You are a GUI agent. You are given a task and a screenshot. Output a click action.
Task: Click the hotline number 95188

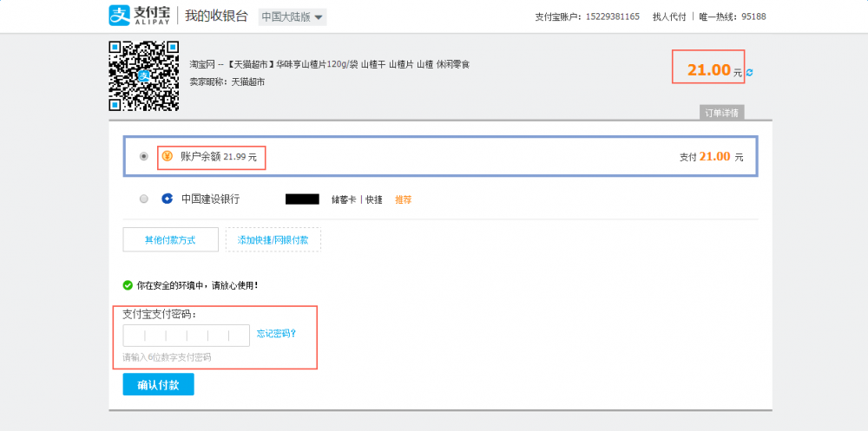[753, 16]
